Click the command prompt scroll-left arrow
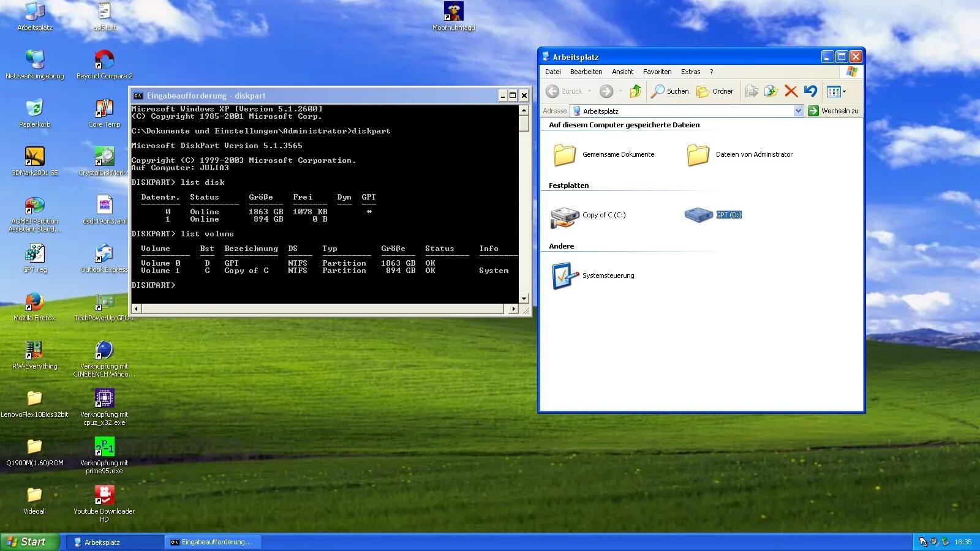Image resolution: width=980 pixels, height=551 pixels. 136,309
